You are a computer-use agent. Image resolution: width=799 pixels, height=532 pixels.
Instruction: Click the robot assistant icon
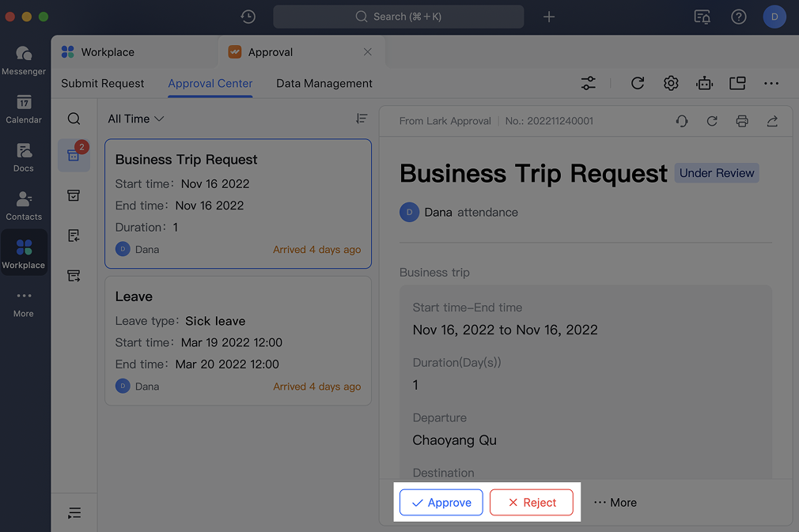tap(704, 83)
